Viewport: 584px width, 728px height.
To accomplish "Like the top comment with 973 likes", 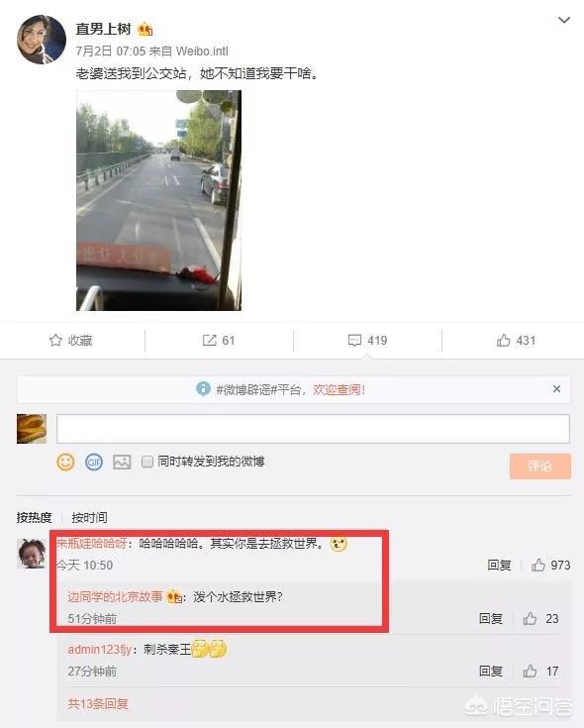I will click(538, 565).
